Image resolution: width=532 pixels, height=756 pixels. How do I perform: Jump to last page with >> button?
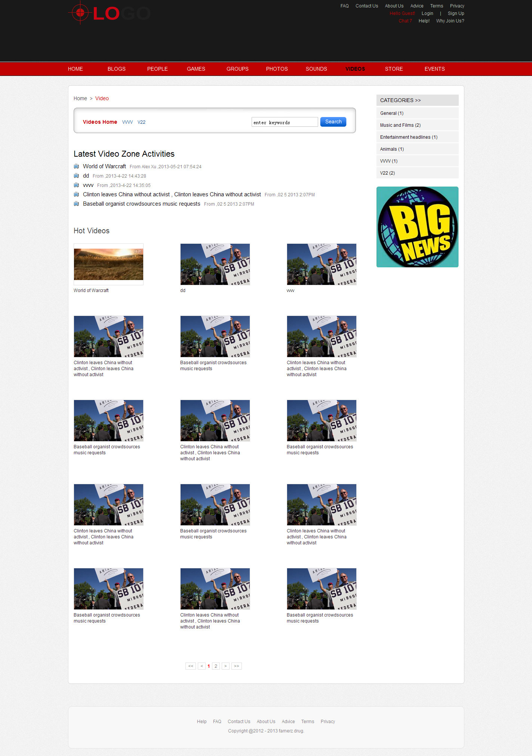coord(237,666)
